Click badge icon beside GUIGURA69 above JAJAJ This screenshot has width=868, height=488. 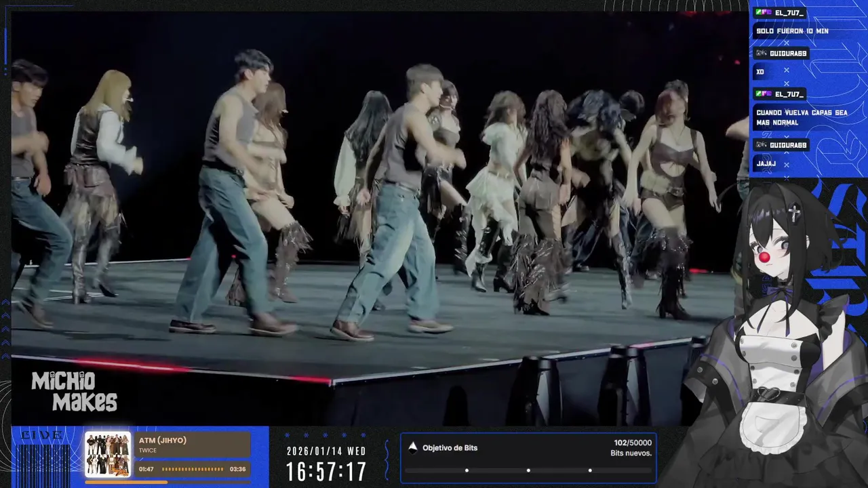(x=762, y=145)
